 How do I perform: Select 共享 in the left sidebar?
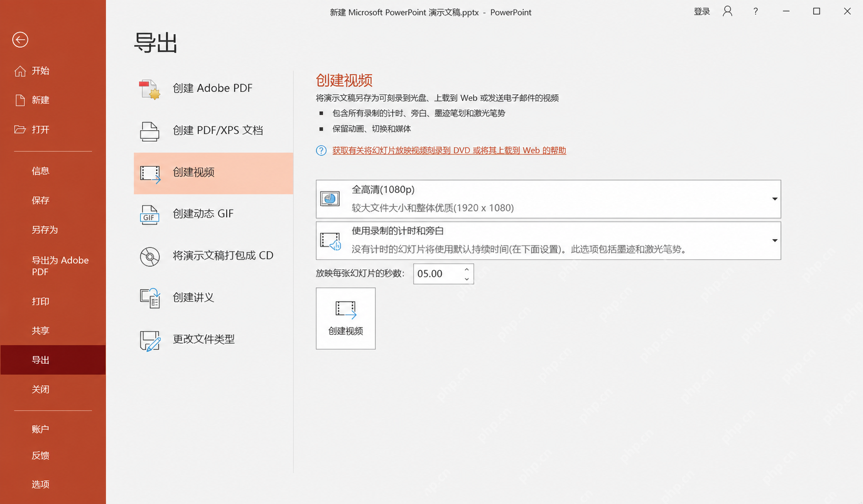click(x=53, y=331)
